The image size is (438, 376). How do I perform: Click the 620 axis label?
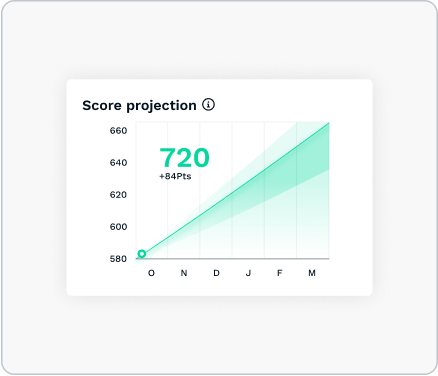118,195
